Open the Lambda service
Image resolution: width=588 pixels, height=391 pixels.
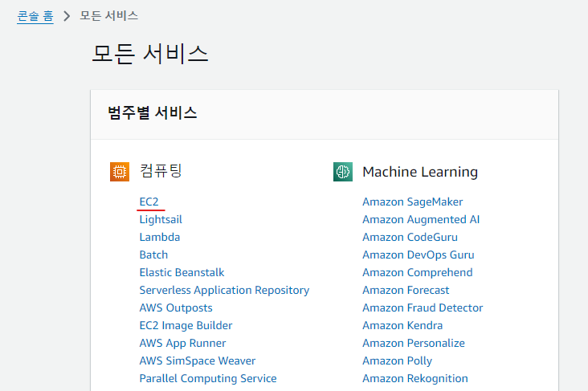pyautogui.click(x=160, y=237)
